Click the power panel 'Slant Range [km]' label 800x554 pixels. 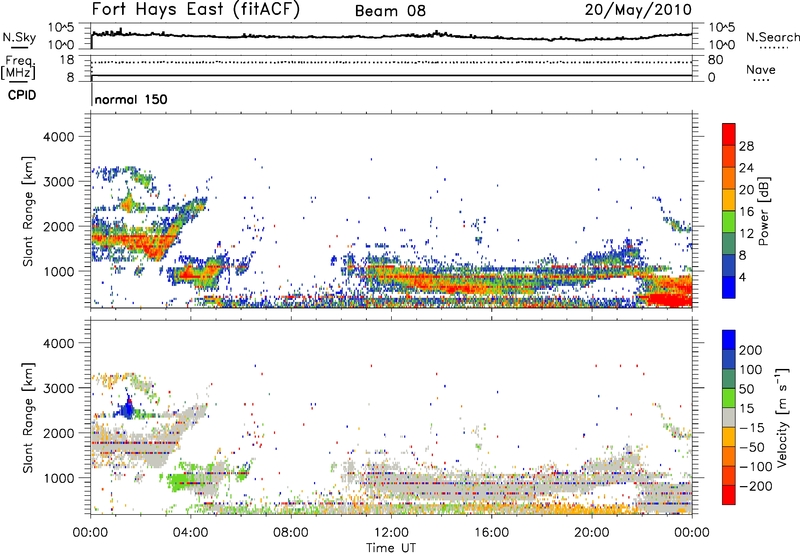(x=28, y=211)
